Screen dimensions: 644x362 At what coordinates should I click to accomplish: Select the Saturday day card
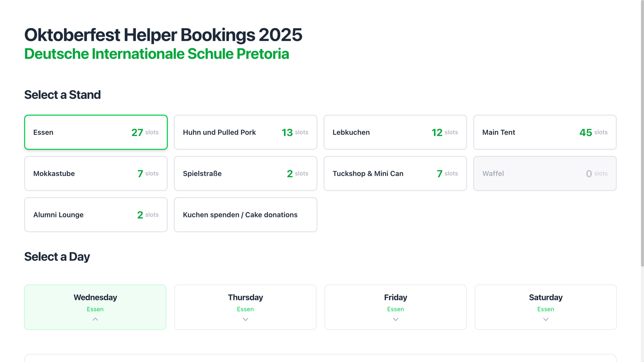[x=545, y=297]
